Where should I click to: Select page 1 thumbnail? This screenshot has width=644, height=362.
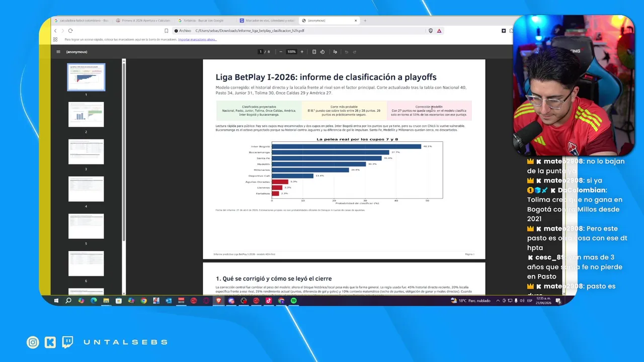86,77
